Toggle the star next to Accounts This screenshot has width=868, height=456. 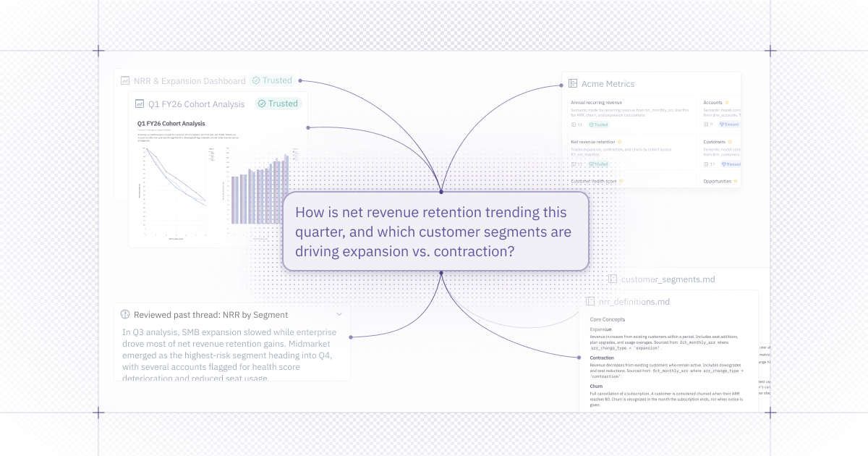tap(727, 103)
